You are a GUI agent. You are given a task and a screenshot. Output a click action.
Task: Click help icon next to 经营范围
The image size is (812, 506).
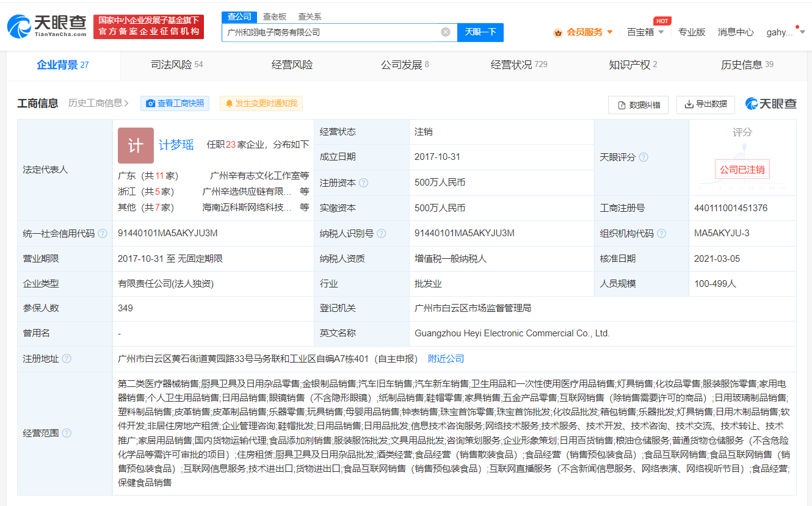tap(67, 433)
